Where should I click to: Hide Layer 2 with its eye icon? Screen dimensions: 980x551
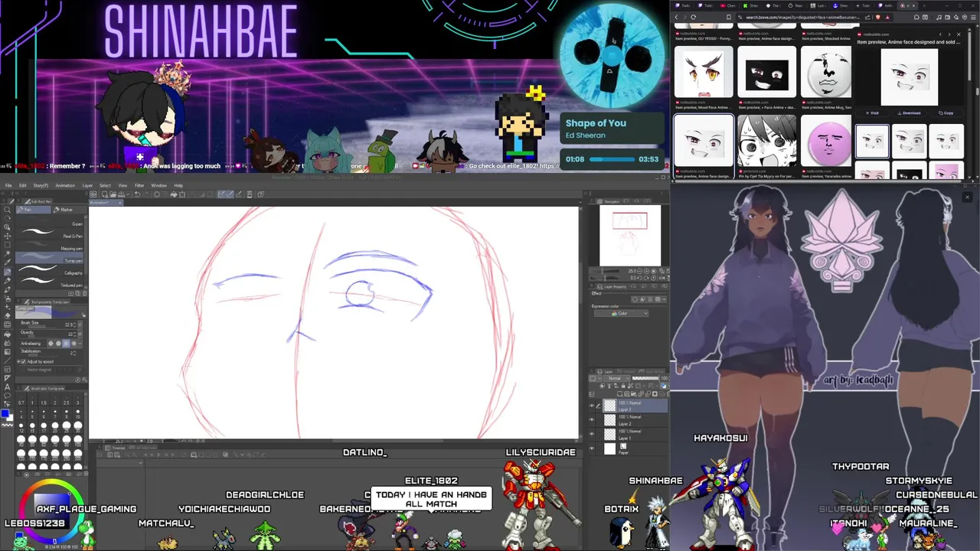(591, 419)
